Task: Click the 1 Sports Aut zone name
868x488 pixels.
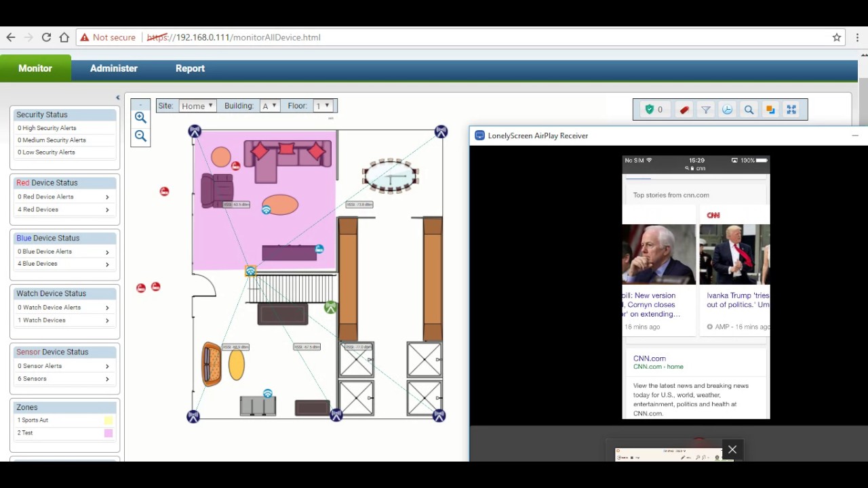Action: click(33, 420)
